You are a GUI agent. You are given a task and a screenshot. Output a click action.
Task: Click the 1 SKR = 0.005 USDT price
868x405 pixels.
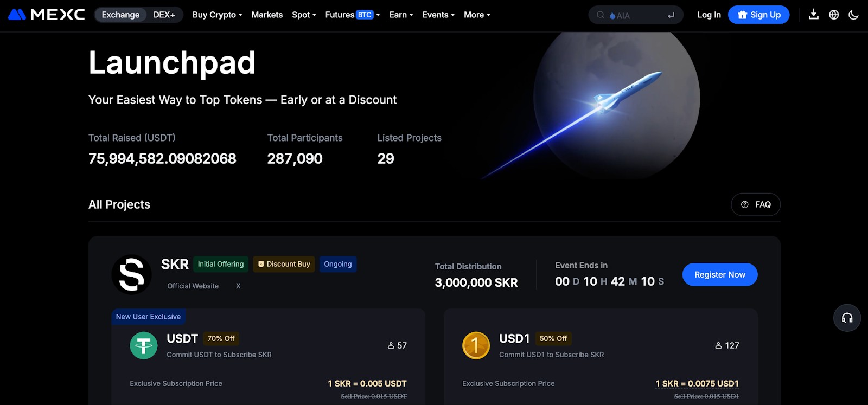point(367,383)
